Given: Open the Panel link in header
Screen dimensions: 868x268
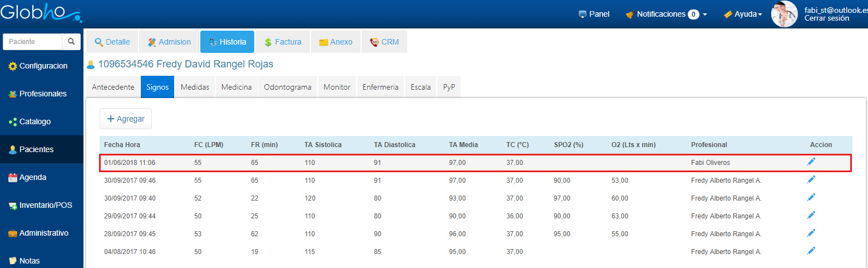Looking at the screenshot, I should pyautogui.click(x=594, y=14).
